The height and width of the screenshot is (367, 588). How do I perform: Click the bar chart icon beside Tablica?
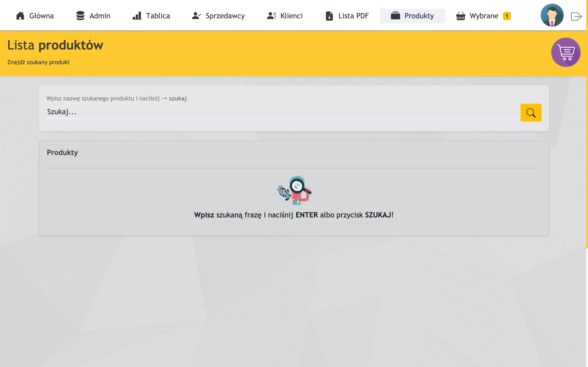point(137,16)
